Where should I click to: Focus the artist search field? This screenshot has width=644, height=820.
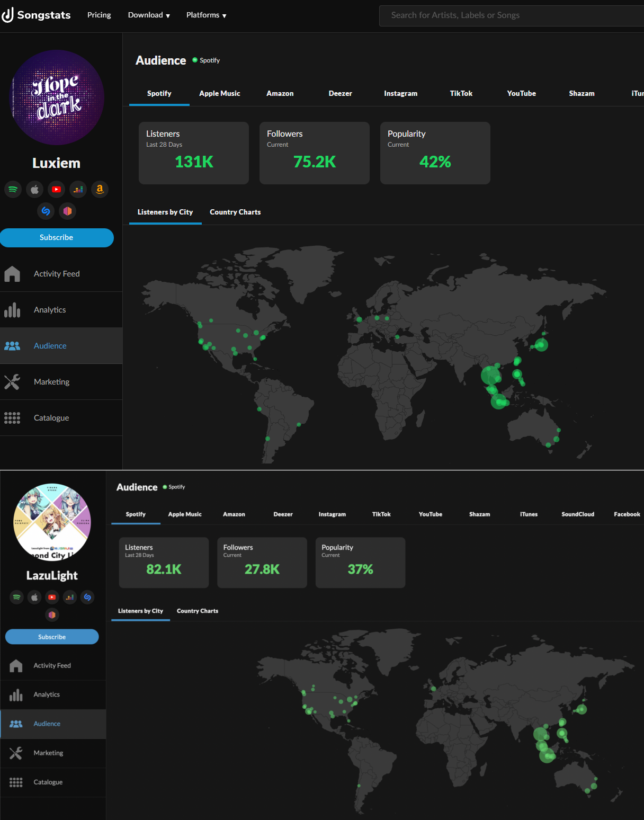tap(512, 15)
